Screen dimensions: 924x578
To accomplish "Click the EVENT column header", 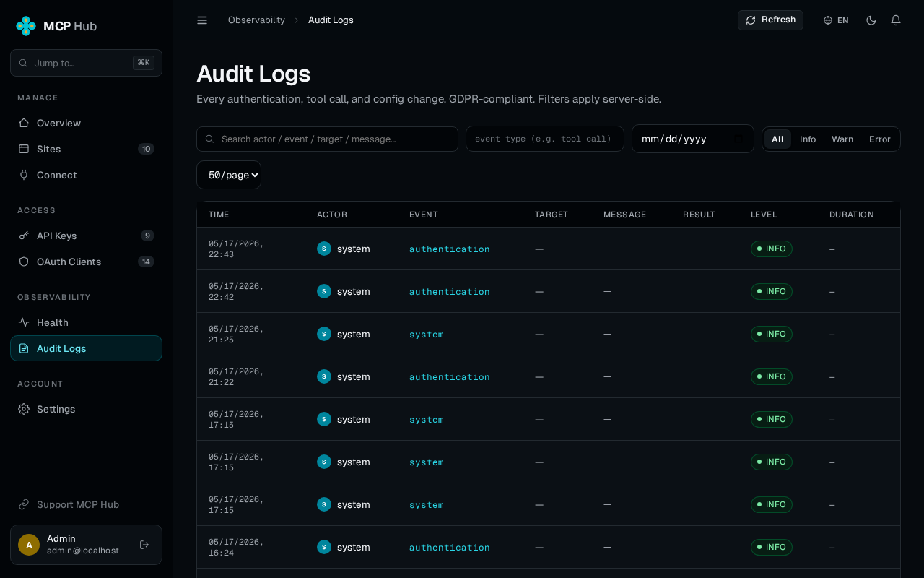I will 424,215.
